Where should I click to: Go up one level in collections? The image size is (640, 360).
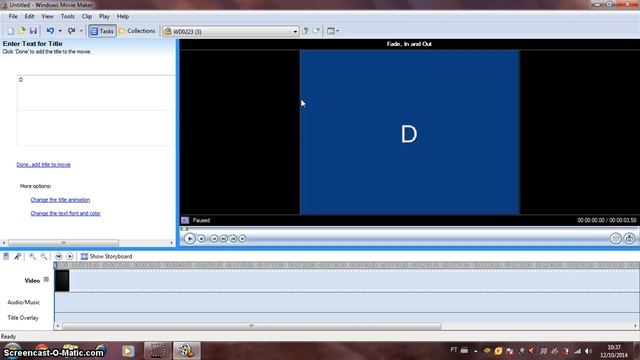(x=305, y=31)
